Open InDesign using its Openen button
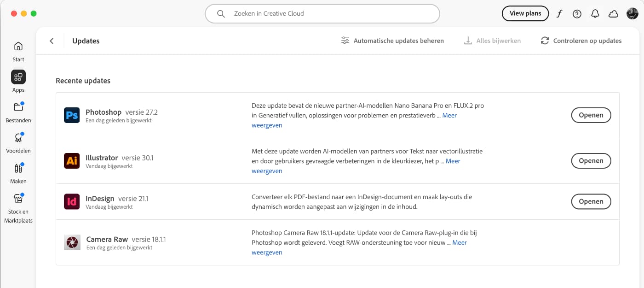Screen dimensions: 644x288 coord(591,201)
